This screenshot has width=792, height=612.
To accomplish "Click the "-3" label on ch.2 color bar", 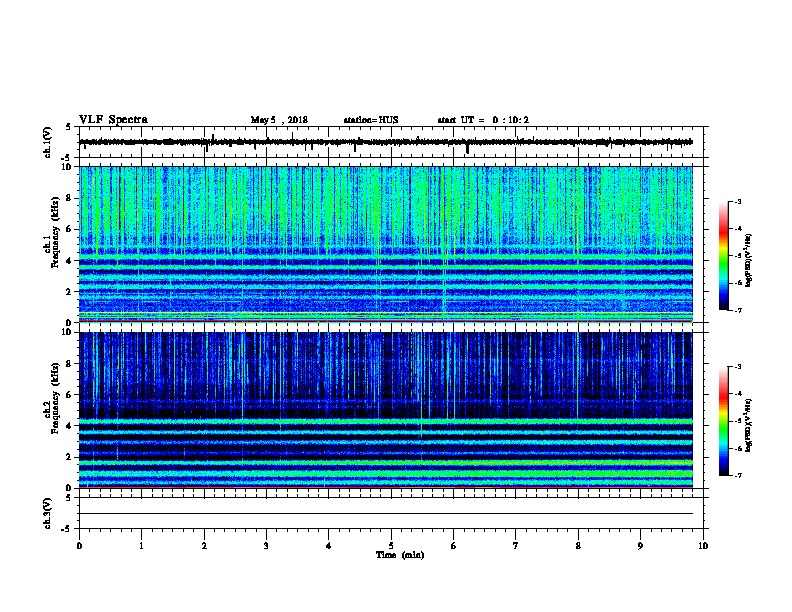I will point(737,367).
